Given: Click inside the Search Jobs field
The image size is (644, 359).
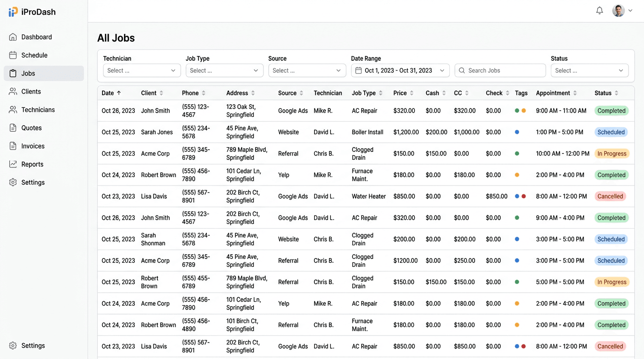Looking at the screenshot, I should pos(500,70).
